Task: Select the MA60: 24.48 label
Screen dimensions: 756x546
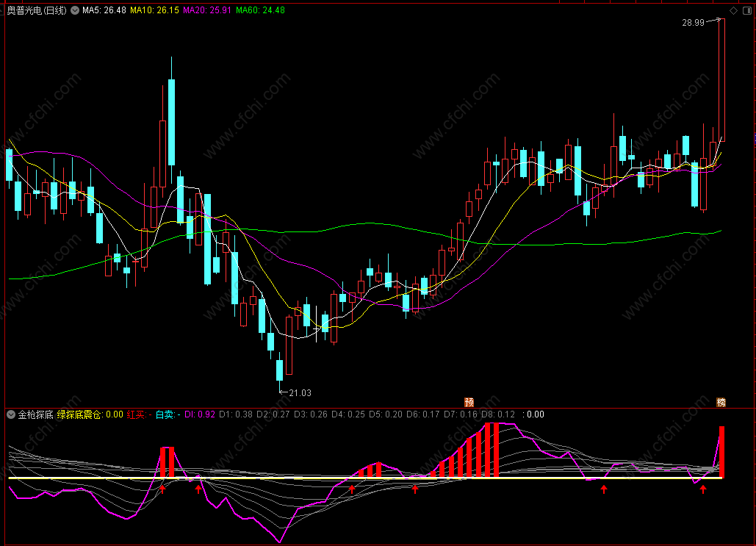Action: tap(260, 10)
